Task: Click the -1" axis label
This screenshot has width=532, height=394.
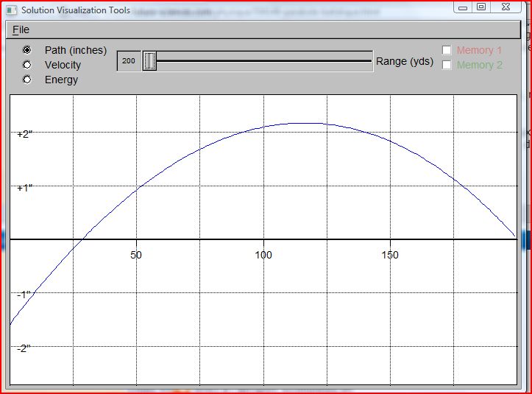Action: pyautogui.click(x=24, y=295)
